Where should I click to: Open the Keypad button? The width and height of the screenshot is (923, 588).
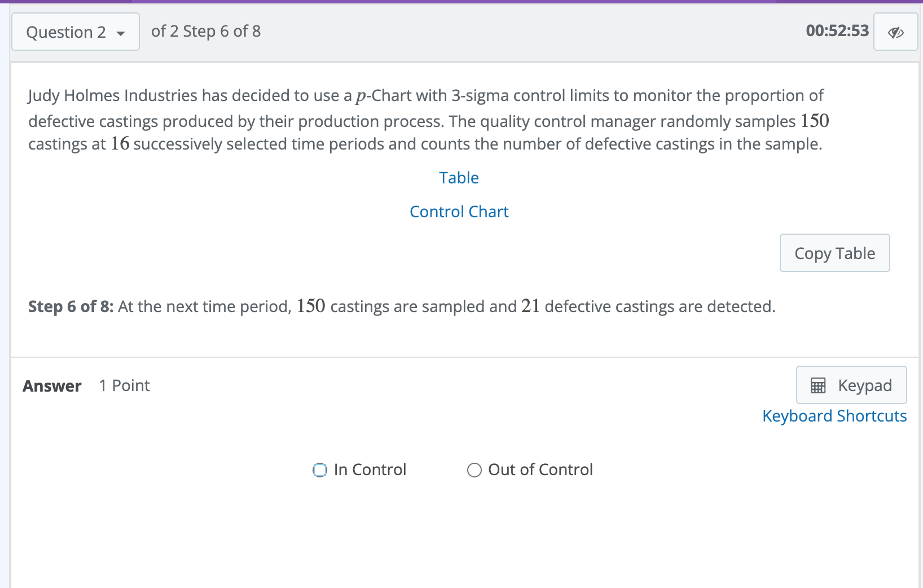[851, 385]
